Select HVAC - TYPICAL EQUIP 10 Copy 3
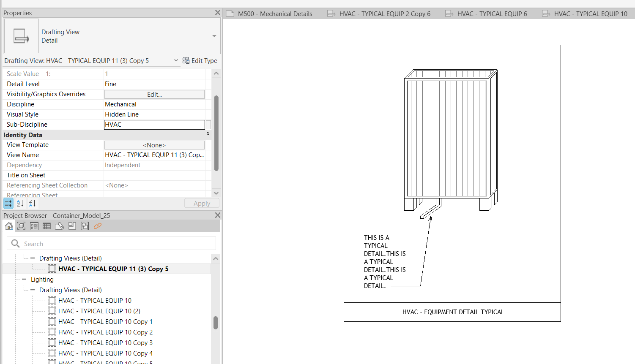Screen dimensions: 635x364 pos(105,343)
